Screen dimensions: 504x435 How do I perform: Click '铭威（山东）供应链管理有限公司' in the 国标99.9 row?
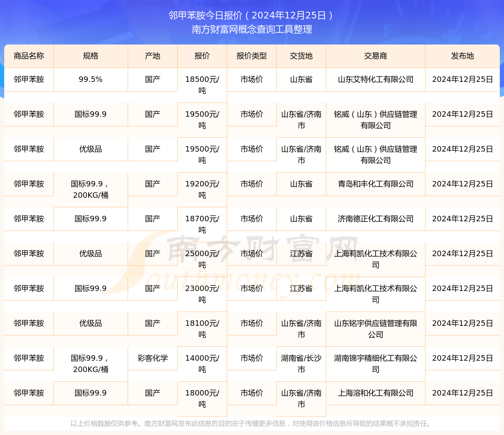tap(375, 120)
